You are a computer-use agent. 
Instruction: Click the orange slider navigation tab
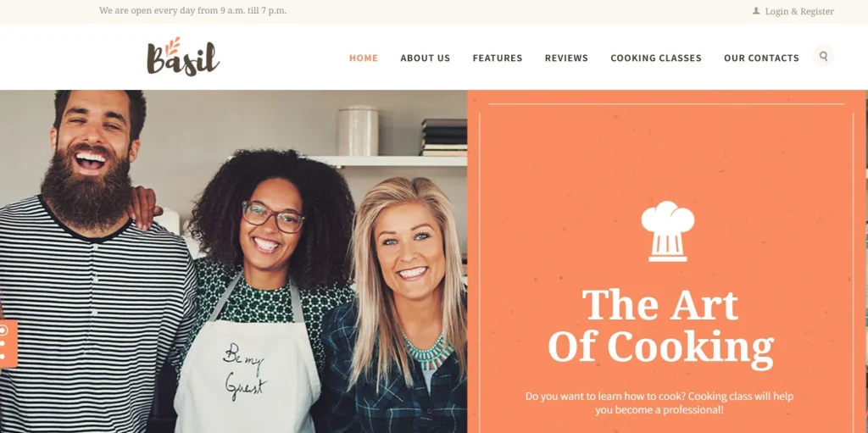tap(8, 344)
